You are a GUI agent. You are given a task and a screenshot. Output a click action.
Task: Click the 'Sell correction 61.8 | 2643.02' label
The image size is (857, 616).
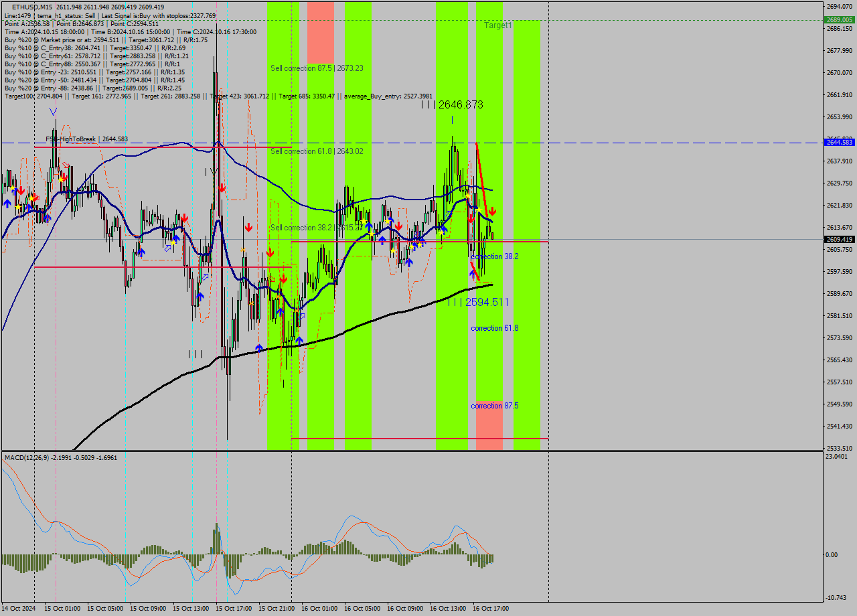pos(317,151)
